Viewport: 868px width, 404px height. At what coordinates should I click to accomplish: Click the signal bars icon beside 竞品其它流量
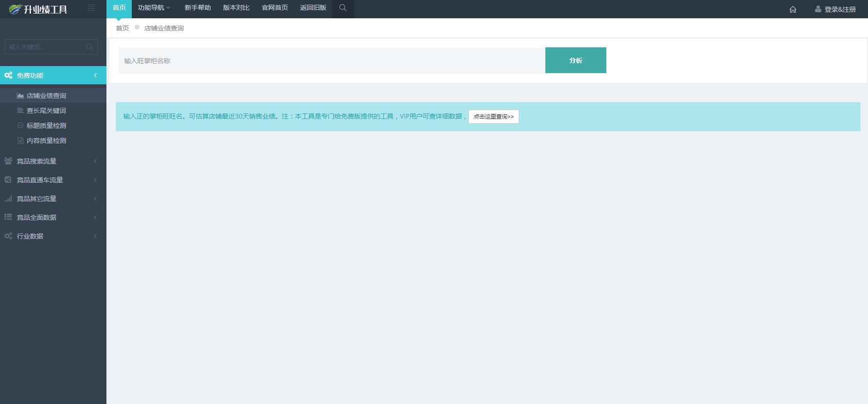(x=8, y=199)
